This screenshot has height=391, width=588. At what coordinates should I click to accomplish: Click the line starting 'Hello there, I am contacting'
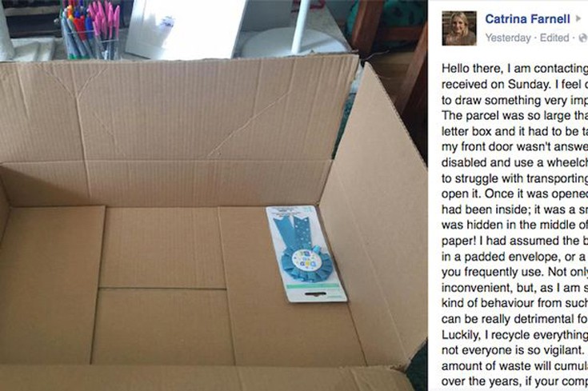pyautogui.click(x=515, y=69)
